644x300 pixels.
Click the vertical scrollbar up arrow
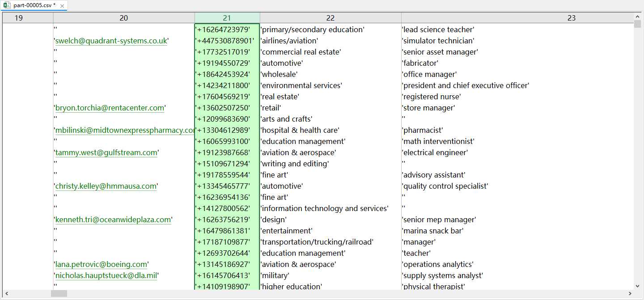(637, 17)
